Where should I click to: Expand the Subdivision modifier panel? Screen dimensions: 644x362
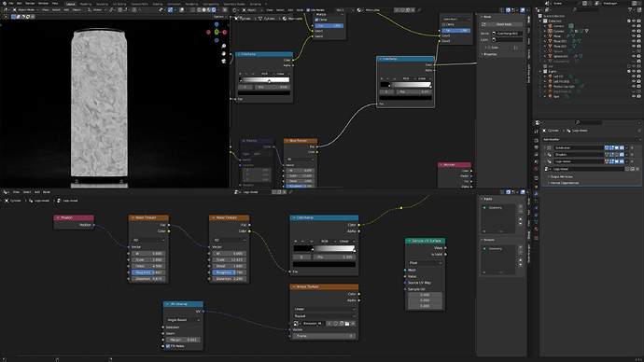[545, 147]
